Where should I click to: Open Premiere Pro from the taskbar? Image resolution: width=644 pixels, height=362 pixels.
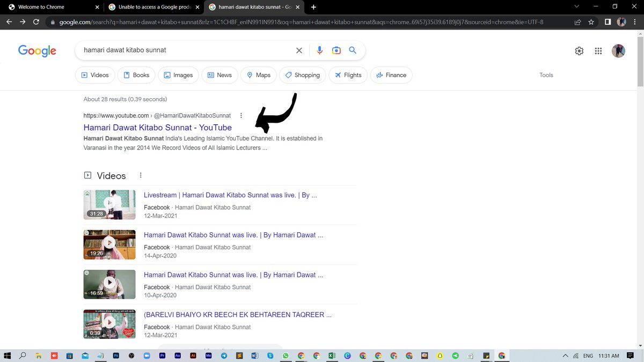(x=163, y=355)
